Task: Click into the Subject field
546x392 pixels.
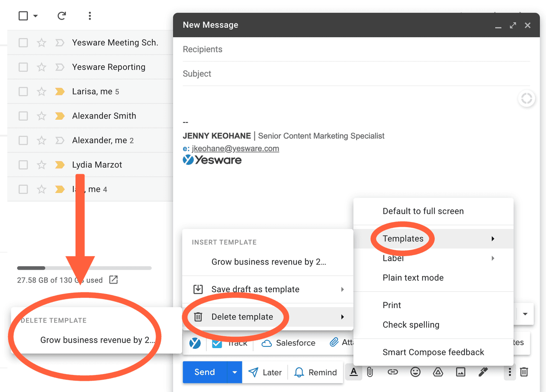Action: [x=356, y=74]
